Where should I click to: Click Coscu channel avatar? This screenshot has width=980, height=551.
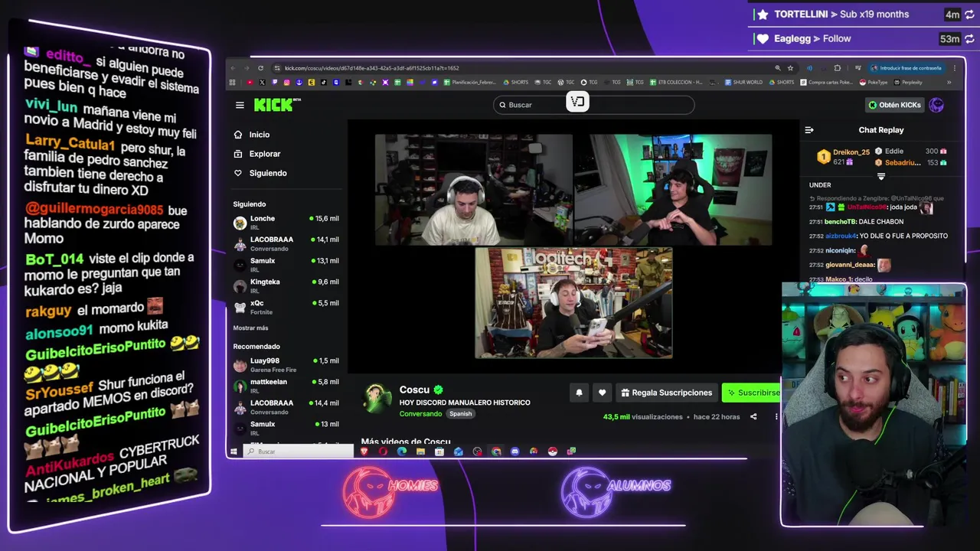(377, 399)
